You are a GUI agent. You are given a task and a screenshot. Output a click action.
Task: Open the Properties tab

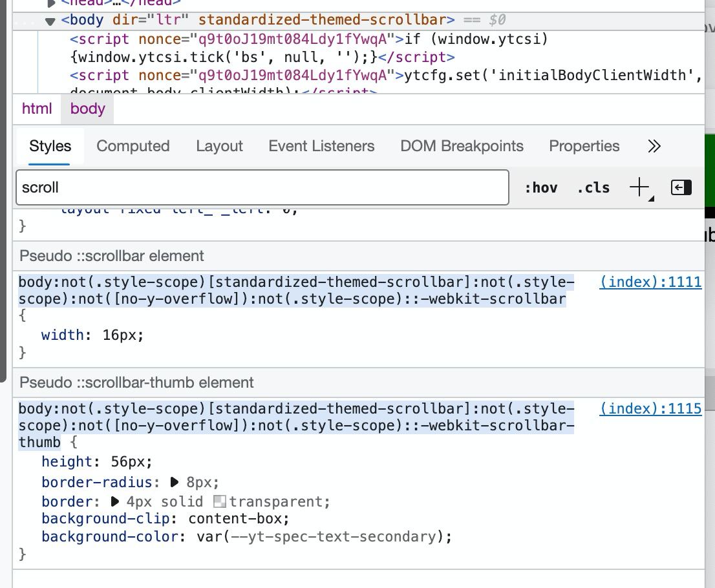584,146
